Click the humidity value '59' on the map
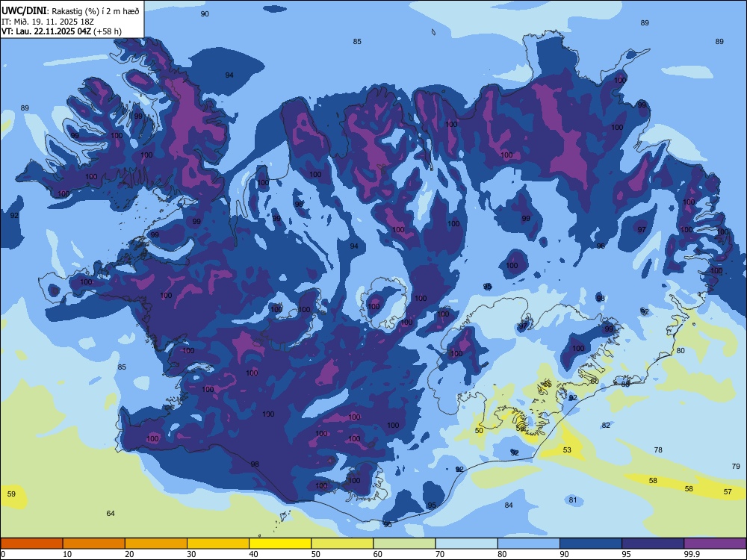The image size is (747, 560). [x=11, y=494]
